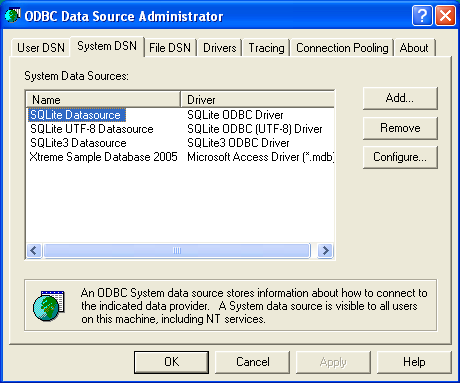Click the greyed-out Apply button
Viewport: 460px width, 383px height.
coord(333,362)
